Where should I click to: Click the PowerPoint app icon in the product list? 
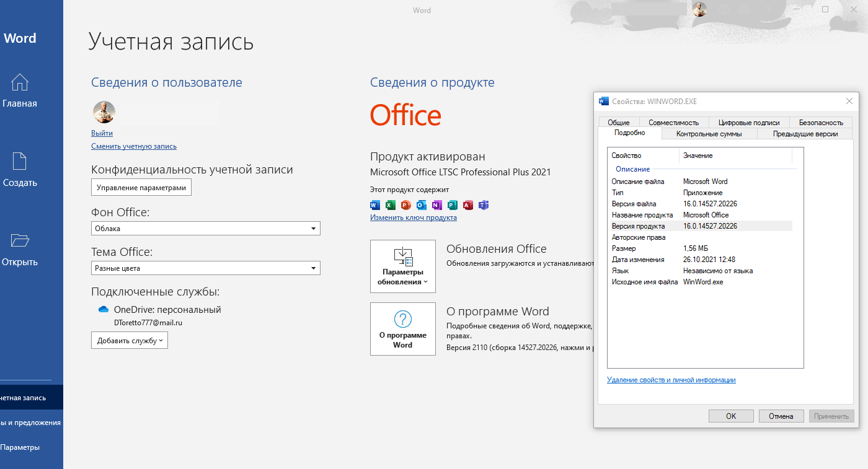point(406,205)
